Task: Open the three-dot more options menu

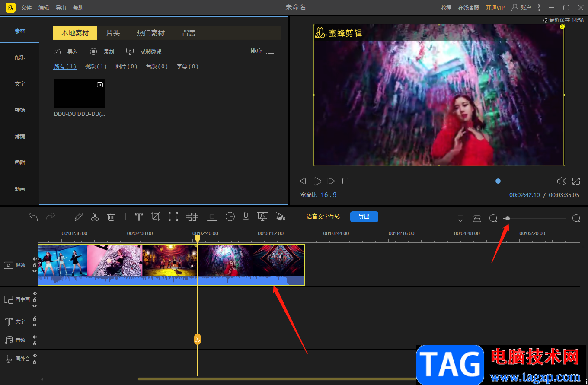Action: [539, 8]
